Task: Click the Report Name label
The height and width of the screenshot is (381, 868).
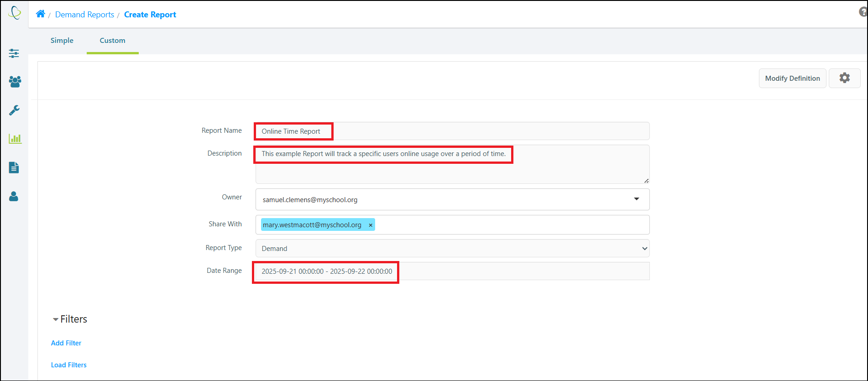Action: (222, 130)
